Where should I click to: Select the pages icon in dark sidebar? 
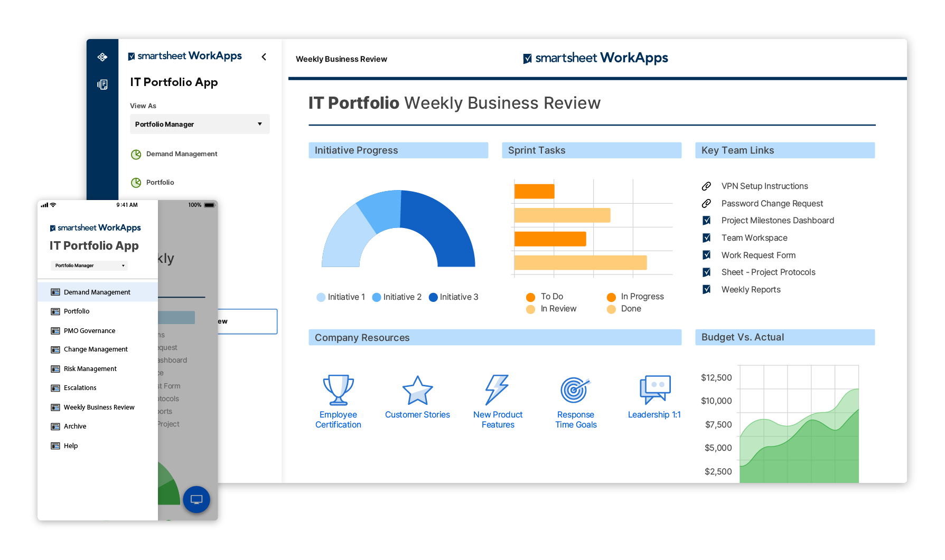click(102, 84)
